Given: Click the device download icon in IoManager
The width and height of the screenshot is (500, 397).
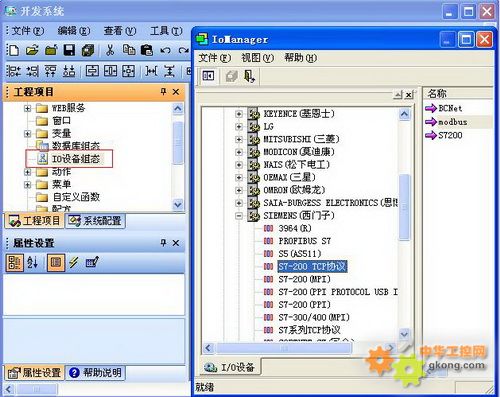Looking at the screenshot, I should coord(249,76).
